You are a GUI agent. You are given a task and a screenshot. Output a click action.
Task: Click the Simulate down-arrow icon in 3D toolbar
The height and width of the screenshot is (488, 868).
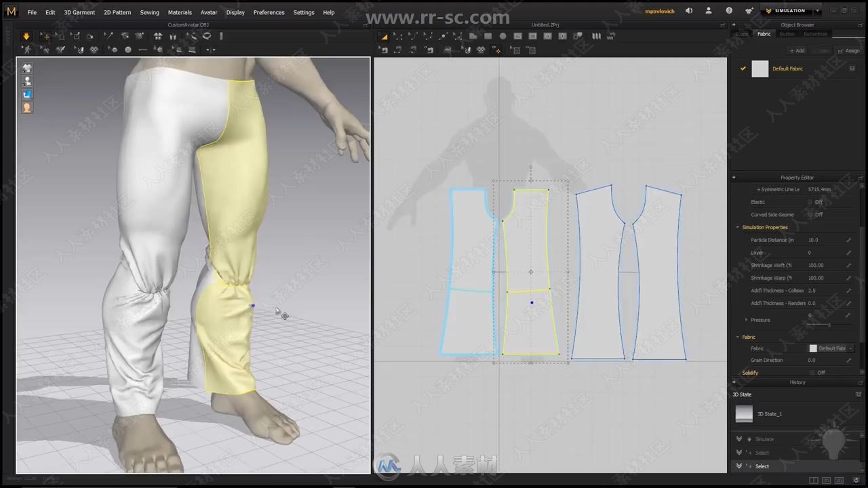pos(26,36)
